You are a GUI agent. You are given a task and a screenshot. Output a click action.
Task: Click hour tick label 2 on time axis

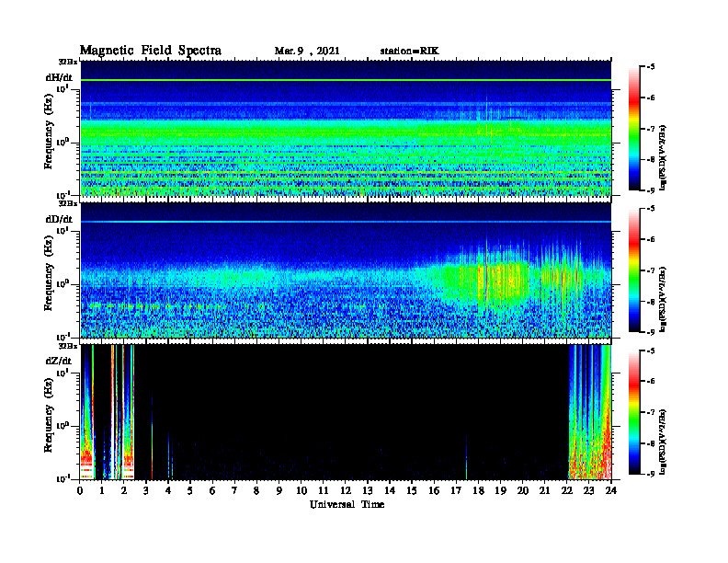pos(124,490)
